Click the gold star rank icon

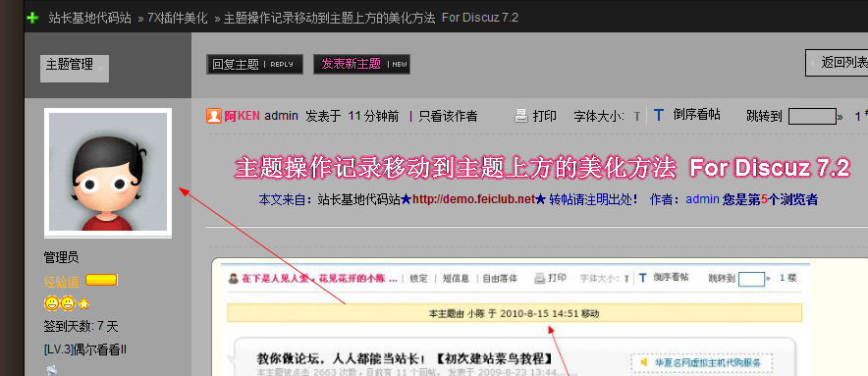(x=83, y=303)
